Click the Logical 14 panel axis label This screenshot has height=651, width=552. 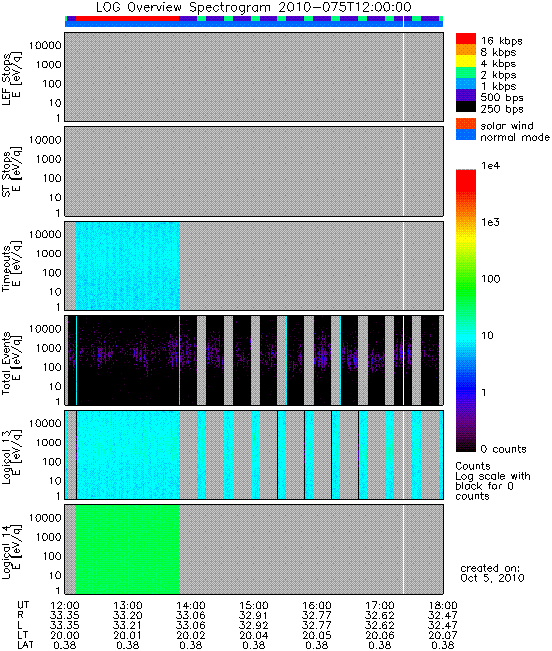point(11,551)
